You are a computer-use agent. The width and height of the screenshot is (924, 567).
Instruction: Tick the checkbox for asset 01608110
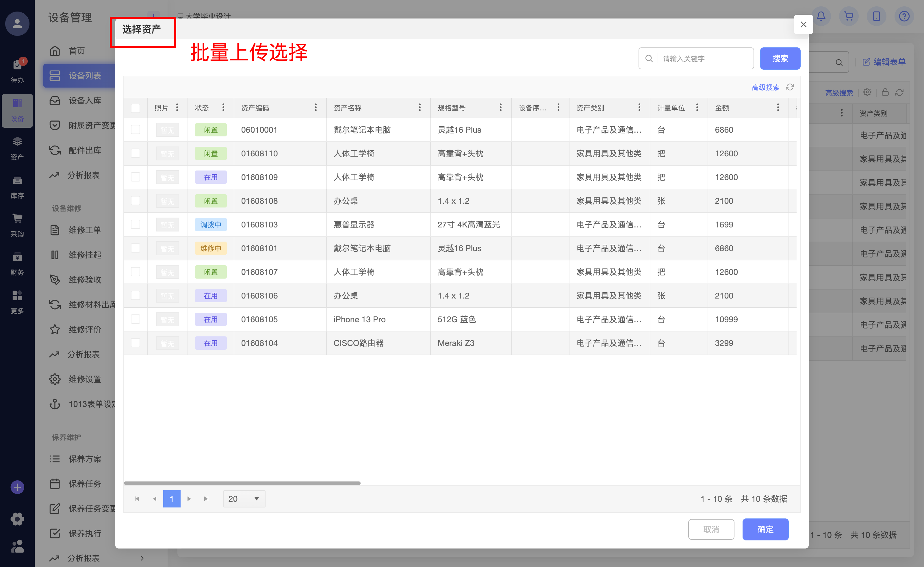136,153
